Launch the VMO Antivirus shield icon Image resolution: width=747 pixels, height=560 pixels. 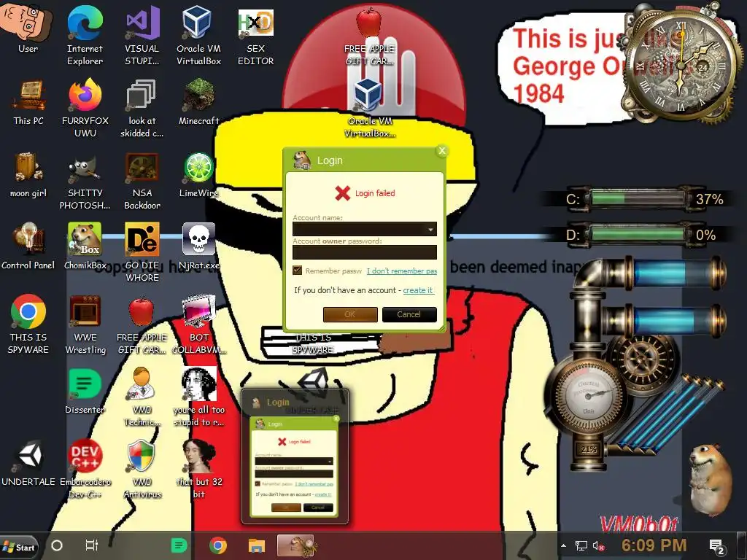click(142, 469)
